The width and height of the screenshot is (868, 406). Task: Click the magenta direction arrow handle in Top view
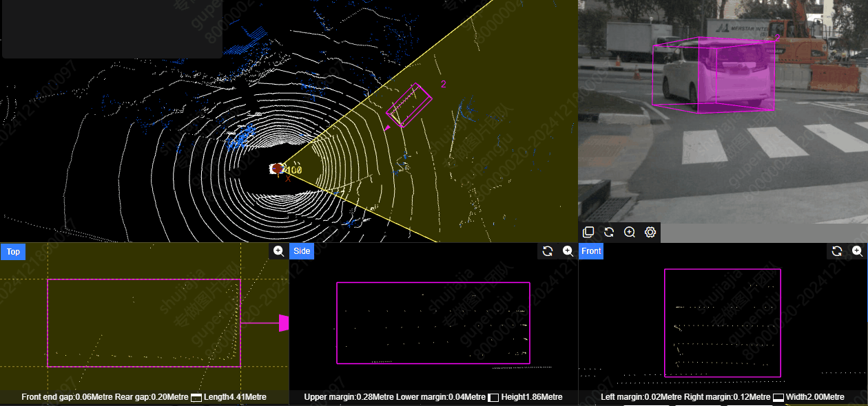coord(283,323)
